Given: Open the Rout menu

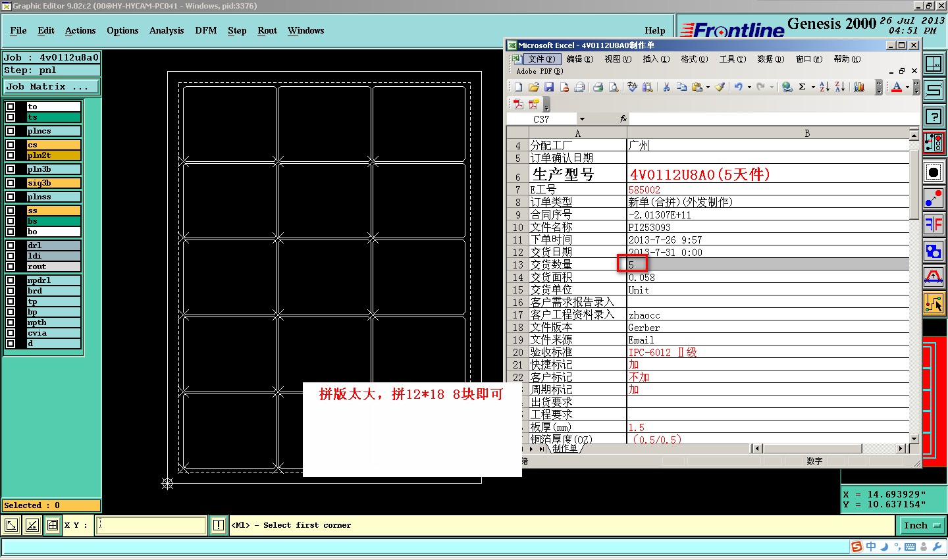Looking at the screenshot, I should coord(267,30).
